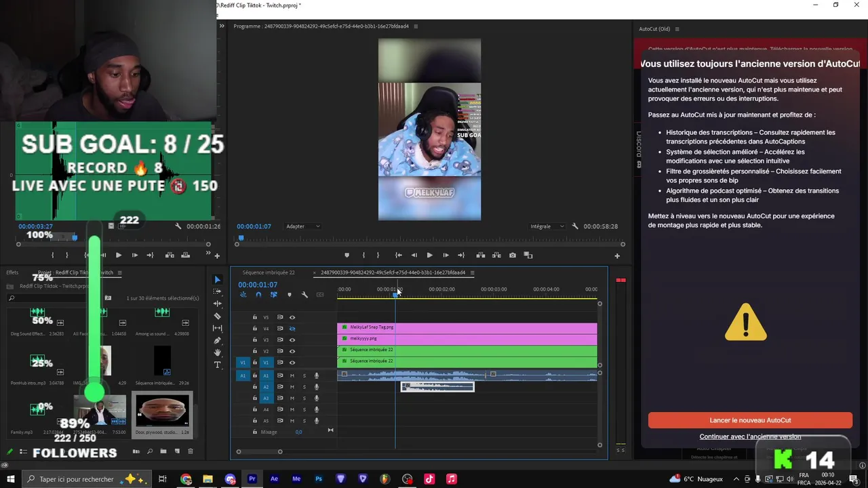The height and width of the screenshot is (488, 868).
Task: Click Continuer avec l'ancienne version link
Action: pyautogui.click(x=750, y=436)
